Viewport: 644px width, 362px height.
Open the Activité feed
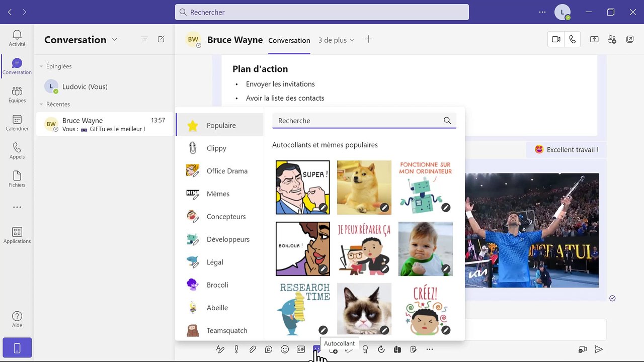pyautogui.click(x=17, y=38)
